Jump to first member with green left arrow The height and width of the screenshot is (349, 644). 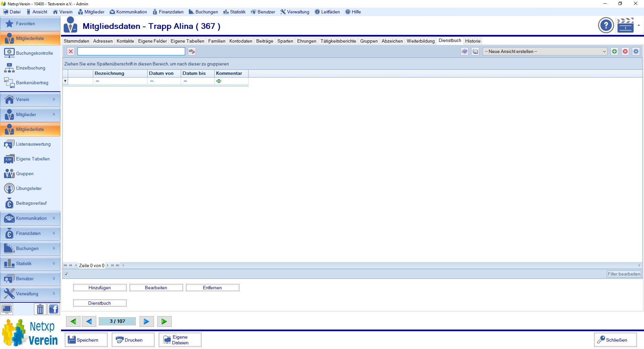coord(73,321)
